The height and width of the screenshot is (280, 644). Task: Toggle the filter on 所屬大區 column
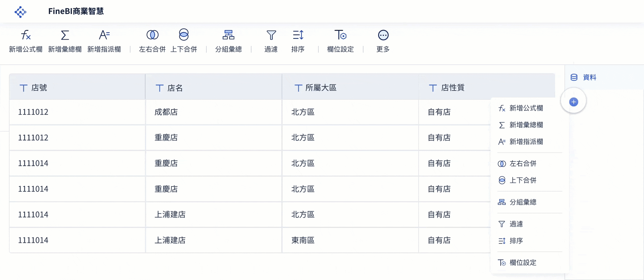pos(298,88)
